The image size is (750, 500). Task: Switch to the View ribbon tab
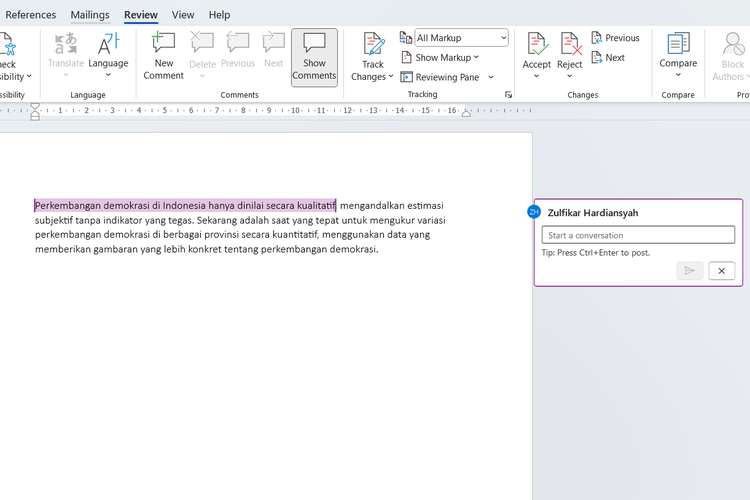coord(183,15)
